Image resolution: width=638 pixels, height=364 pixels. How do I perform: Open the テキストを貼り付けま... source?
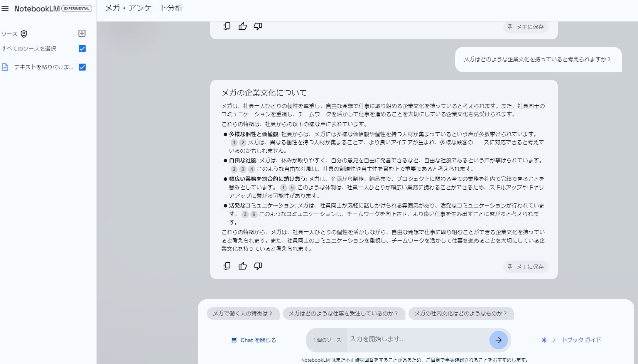[x=44, y=67]
